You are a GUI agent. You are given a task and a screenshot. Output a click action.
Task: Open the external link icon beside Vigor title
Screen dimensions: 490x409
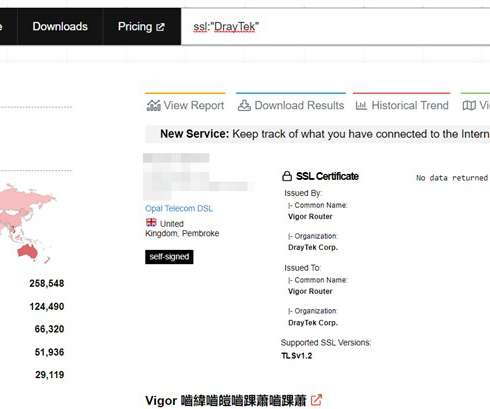click(316, 400)
